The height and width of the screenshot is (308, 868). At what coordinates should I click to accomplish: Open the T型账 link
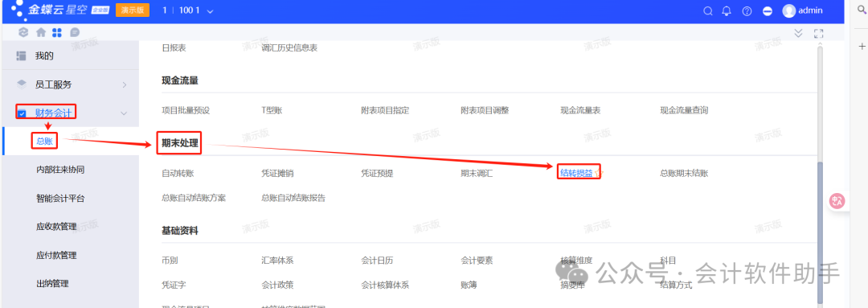pos(272,110)
